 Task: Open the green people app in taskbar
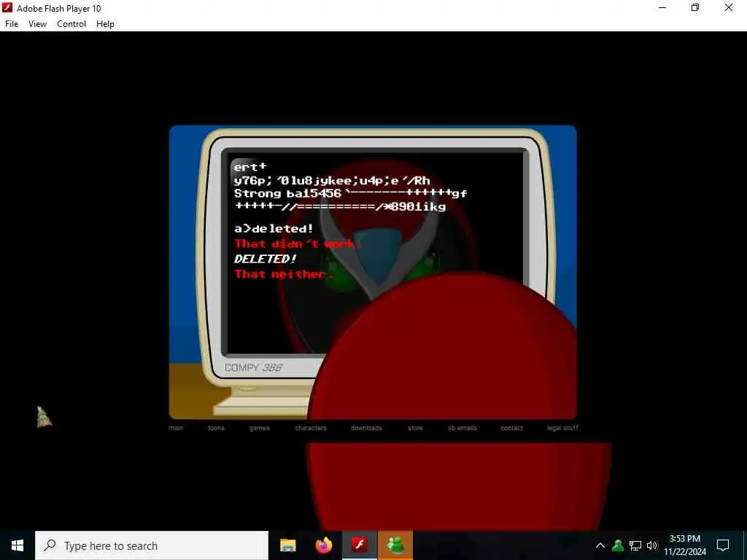pyautogui.click(x=395, y=545)
